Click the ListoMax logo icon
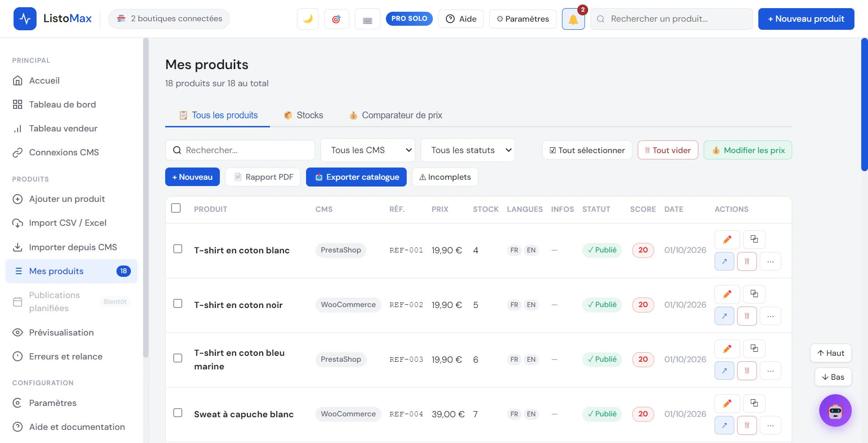 coord(25,19)
